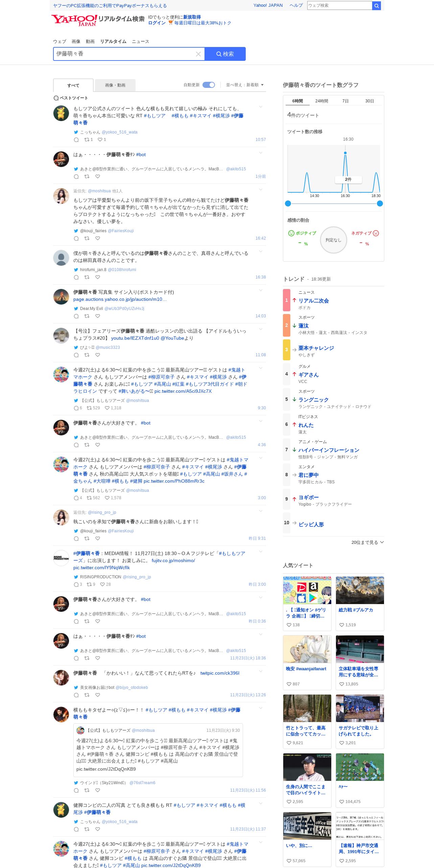This screenshot has height=868, width=434.
Task: Expand menu chevron on the 1分前 tweet
Action: click(261, 153)
